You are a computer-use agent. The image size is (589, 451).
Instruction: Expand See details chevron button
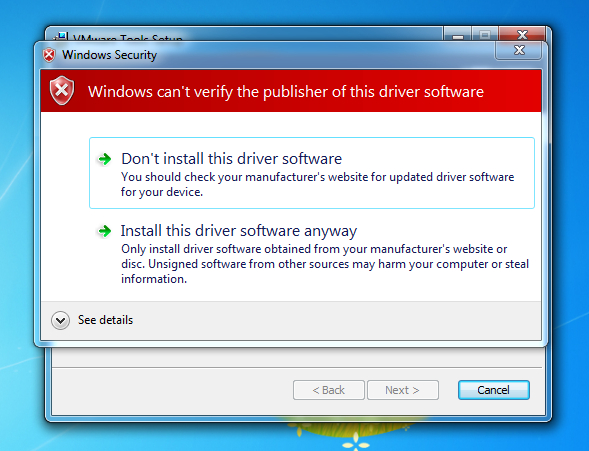[x=60, y=320]
